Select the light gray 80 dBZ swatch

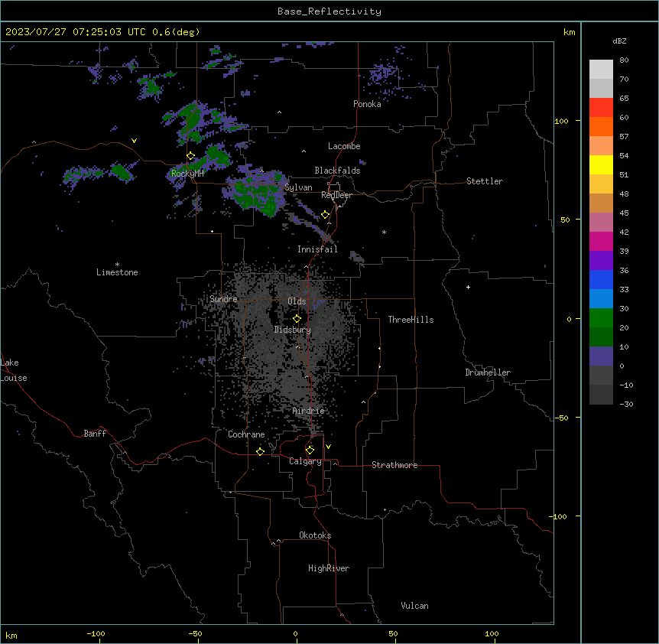pyautogui.click(x=601, y=69)
